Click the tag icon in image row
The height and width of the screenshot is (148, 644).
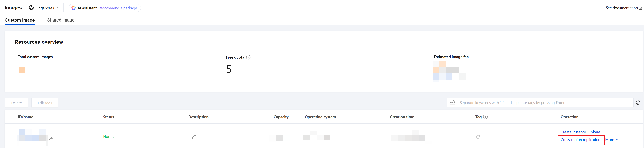478,137
